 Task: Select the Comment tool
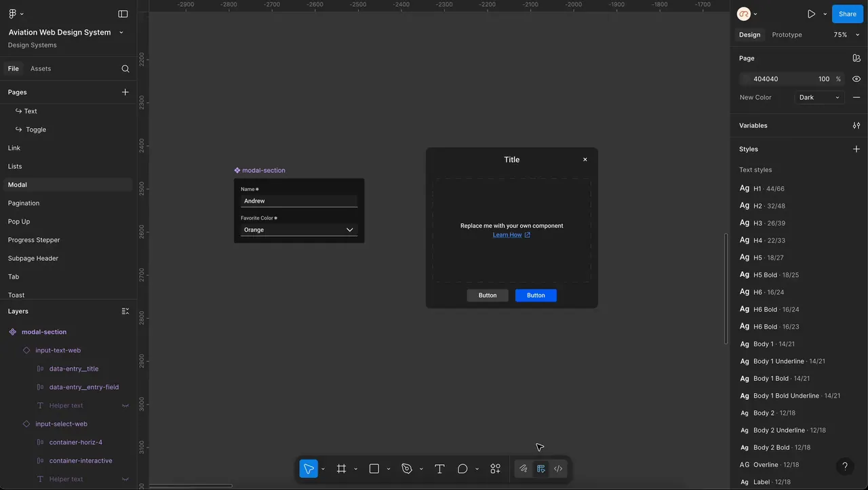462,469
